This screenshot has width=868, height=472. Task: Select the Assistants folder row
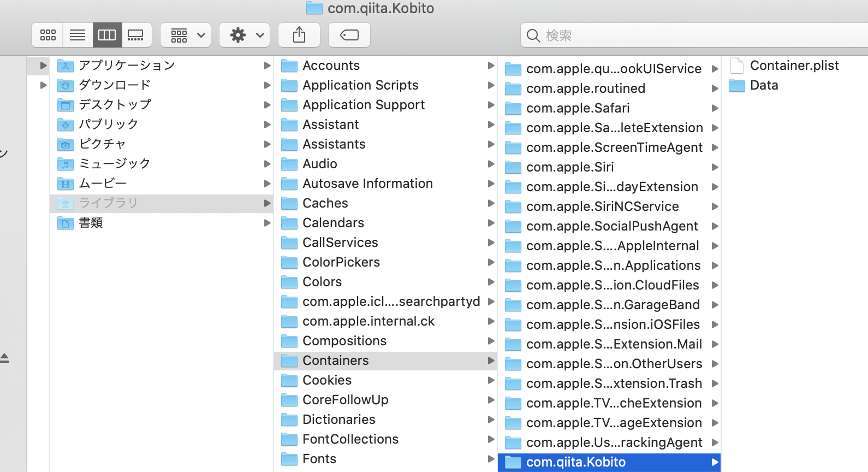tap(385, 144)
